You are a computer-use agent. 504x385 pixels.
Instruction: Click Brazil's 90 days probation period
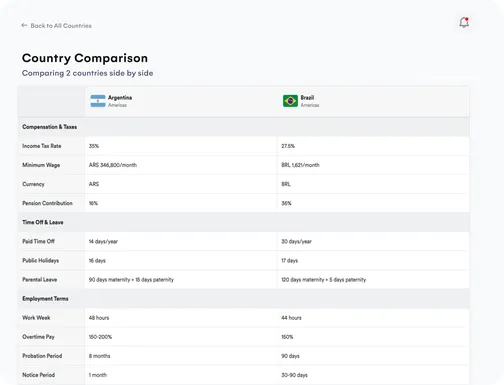click(x=290, y=356)
